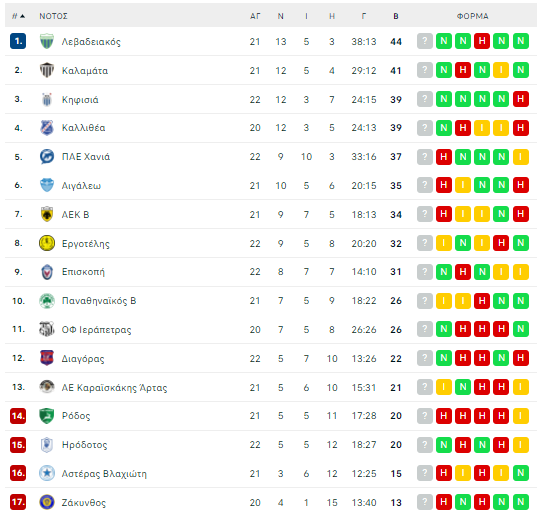Sort standings by the Β points column

coord(396,16)
